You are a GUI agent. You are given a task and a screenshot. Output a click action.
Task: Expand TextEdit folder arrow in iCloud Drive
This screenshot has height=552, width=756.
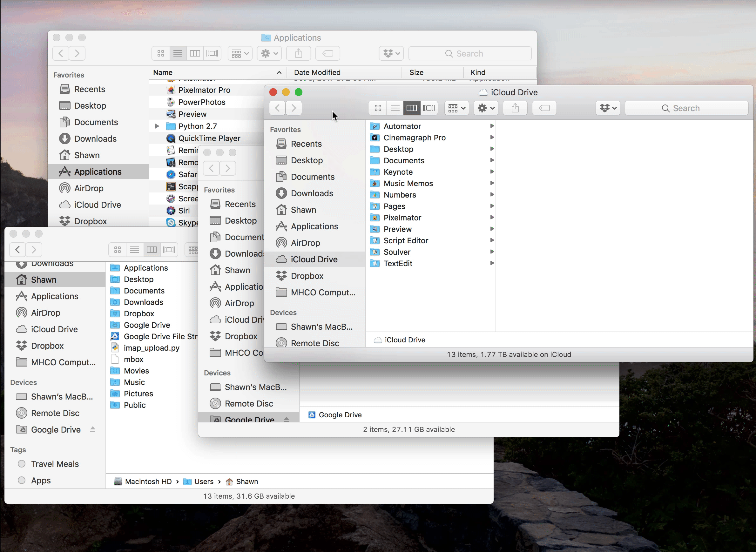(x=492, y=263)
